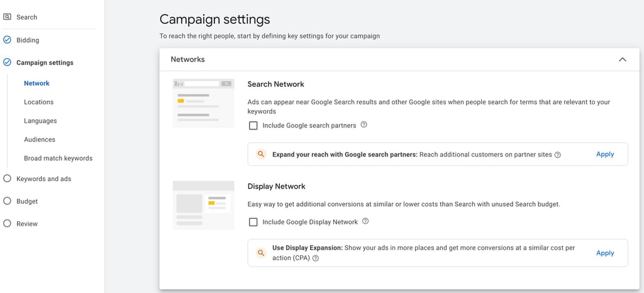Go to Audiences in sidebar
This screenshot has width=644, height=293.
(40, 140)
